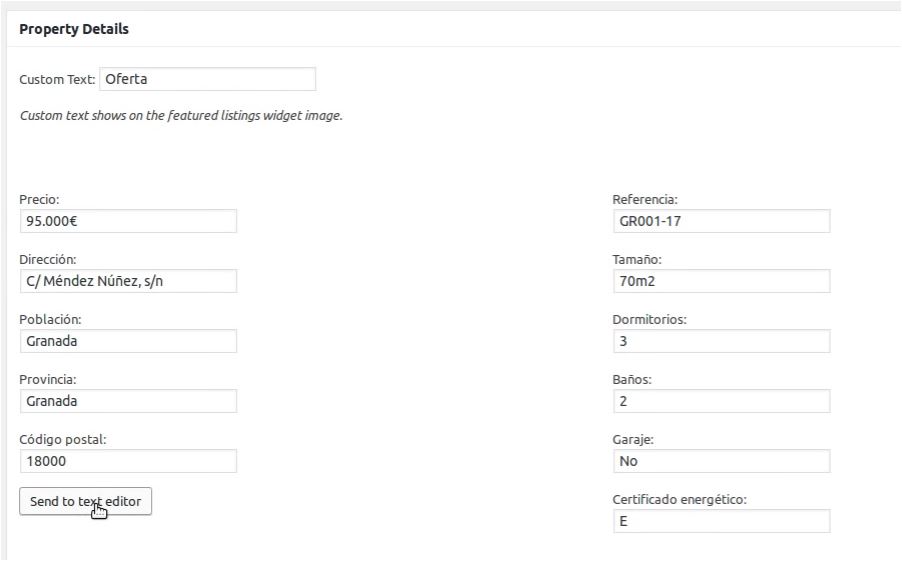
Task: Edit the Dirección address field
Action: tap(128, 281)
